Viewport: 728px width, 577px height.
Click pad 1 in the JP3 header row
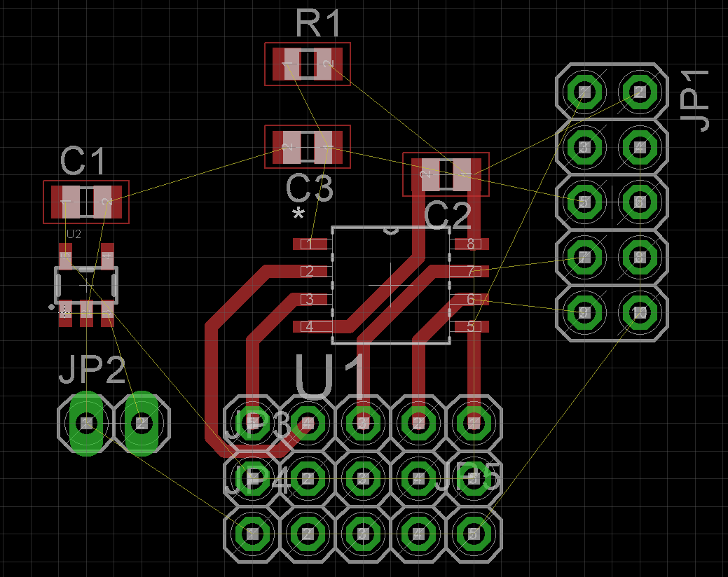(x=474, y=423)
